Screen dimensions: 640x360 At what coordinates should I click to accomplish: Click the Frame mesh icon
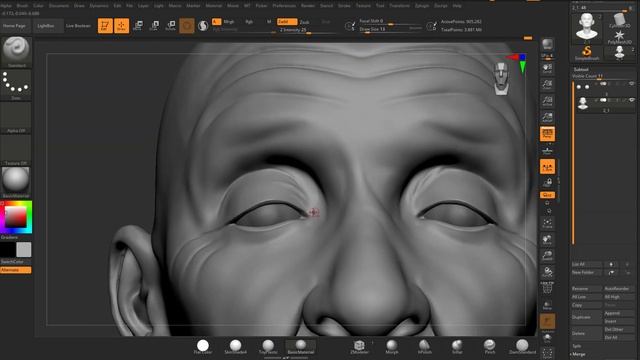point(547,223)
